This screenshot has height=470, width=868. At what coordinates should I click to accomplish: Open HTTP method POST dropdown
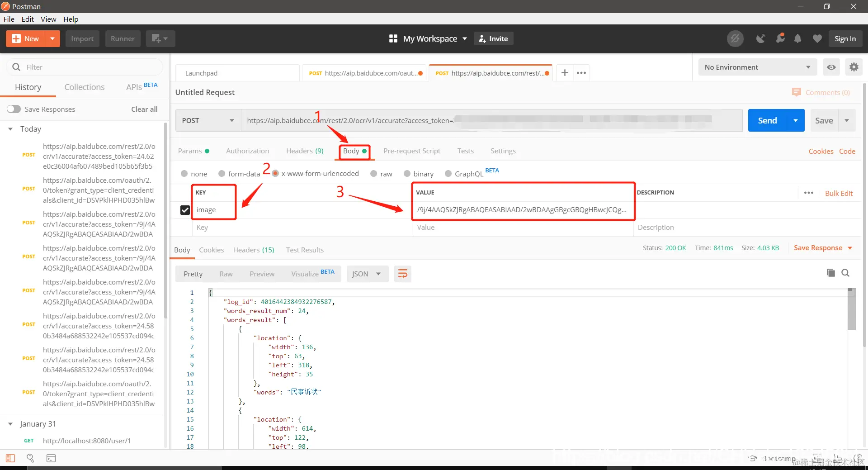coord(208,121)
